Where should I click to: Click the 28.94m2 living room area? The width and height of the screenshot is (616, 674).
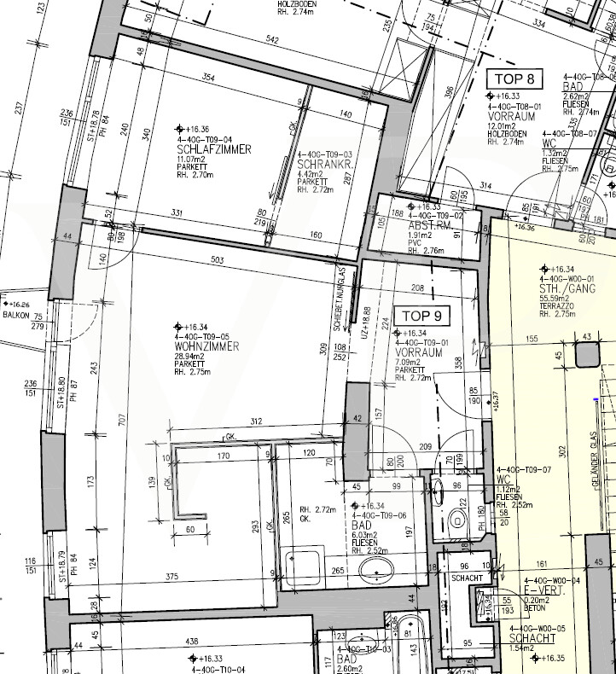point(189,357)
